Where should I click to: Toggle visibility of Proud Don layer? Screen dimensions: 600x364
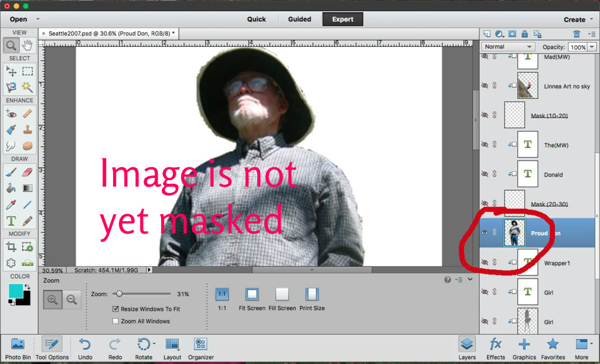tap(485, 232)
